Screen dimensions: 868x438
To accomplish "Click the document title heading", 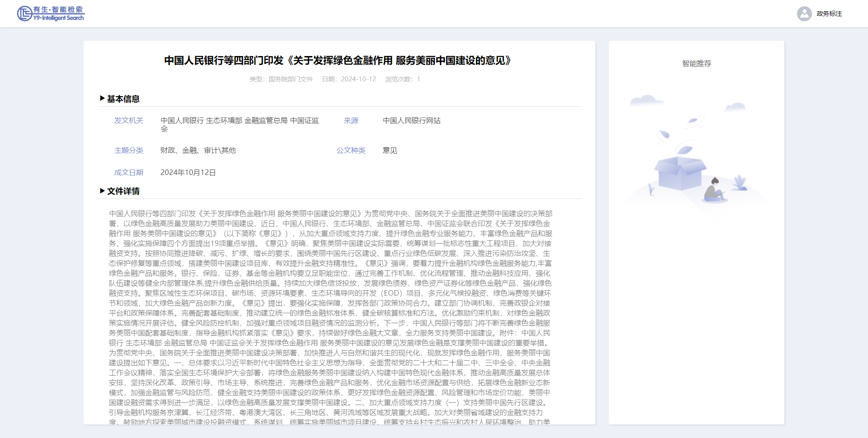I will 339,61.
